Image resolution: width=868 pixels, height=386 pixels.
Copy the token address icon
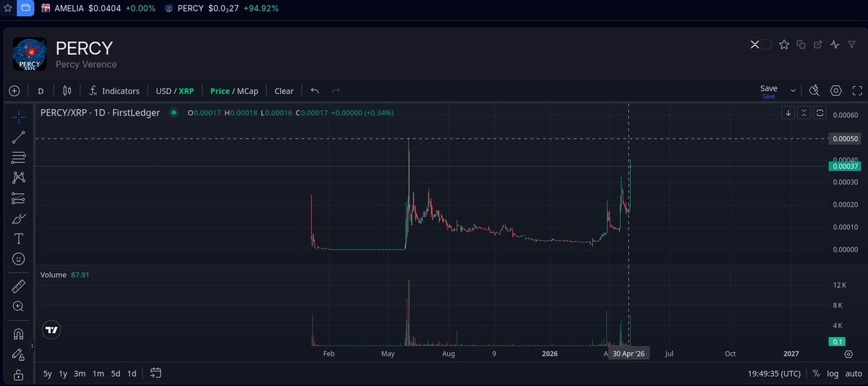tap(801, 45)
